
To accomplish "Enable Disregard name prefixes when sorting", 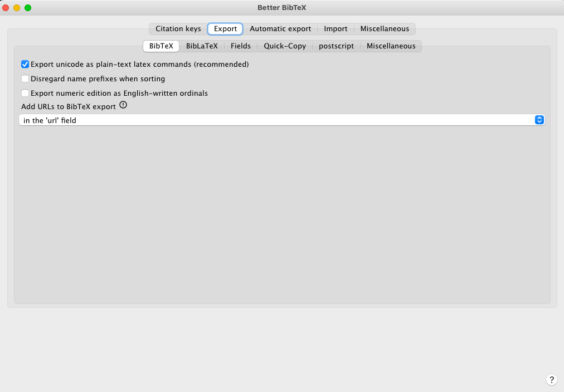I will coord(25,79).
